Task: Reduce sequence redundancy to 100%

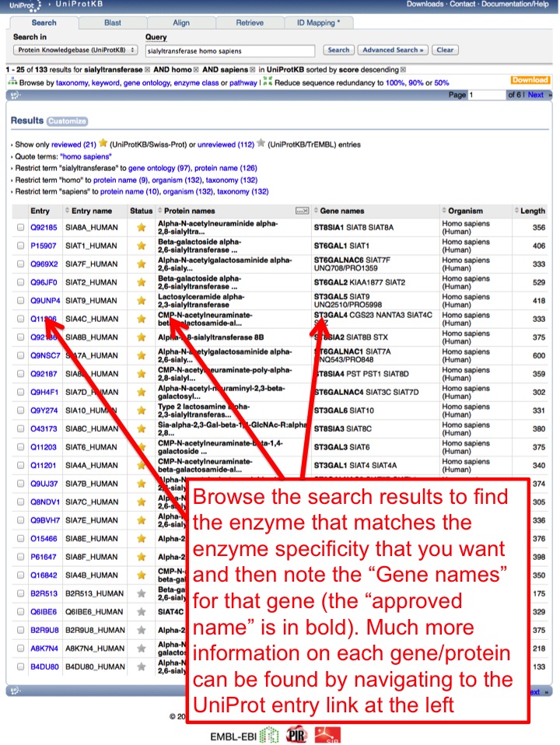Action: point(395,82)
